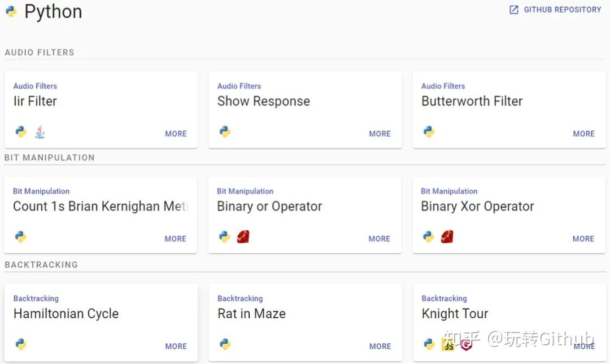Click the Python icon on Count 1s card
Screen dimensions: 610x364
coord(21,237)
